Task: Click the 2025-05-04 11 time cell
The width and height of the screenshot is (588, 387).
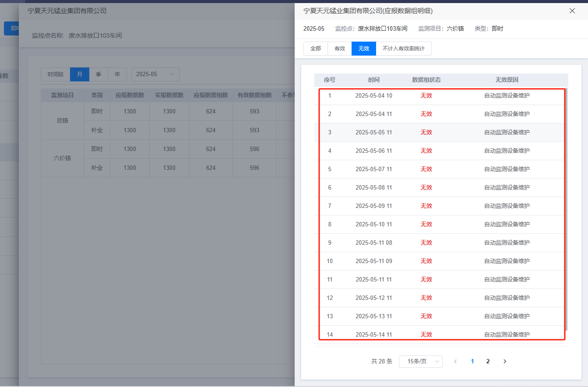Action: click(x=374, y=114)
